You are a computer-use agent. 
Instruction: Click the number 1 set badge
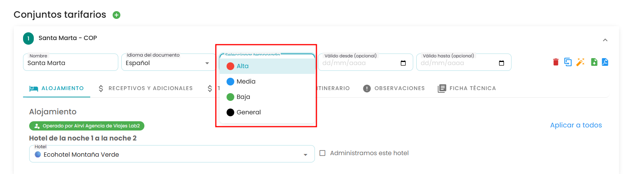28,38
